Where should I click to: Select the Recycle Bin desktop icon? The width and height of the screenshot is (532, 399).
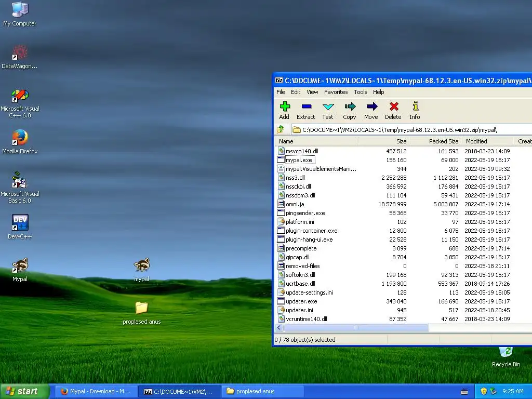tap(506, 356)
